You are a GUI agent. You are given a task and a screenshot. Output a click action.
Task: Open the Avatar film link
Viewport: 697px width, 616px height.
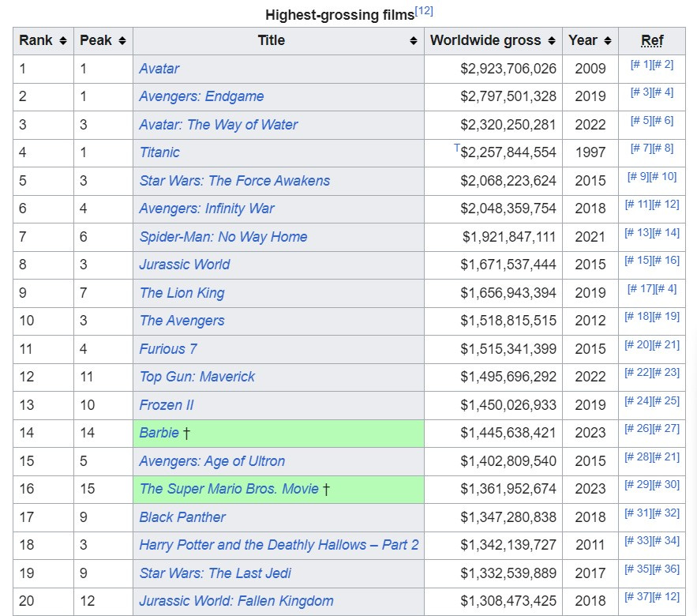tap(159, 69)
